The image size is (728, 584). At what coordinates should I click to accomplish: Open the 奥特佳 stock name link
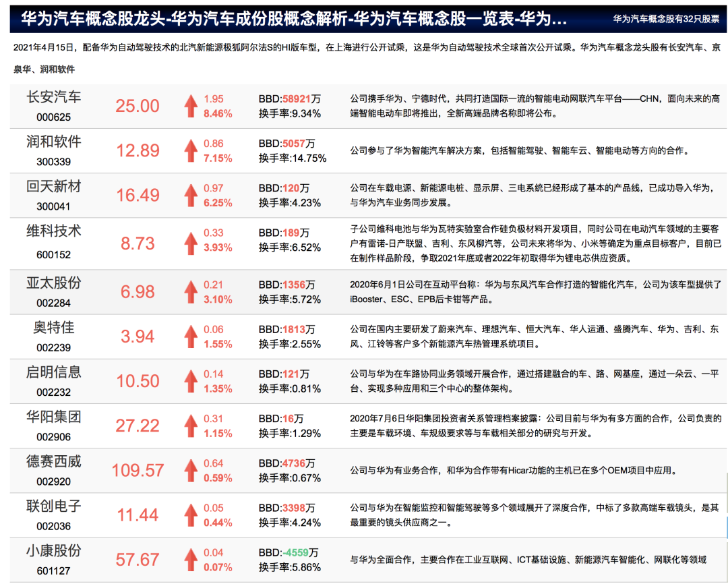coord(53,328)
